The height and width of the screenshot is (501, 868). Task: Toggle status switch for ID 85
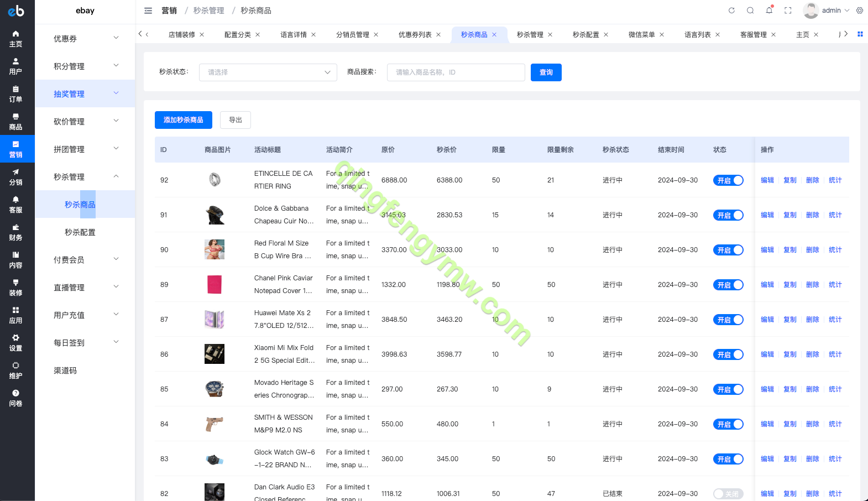click(728, 389)
